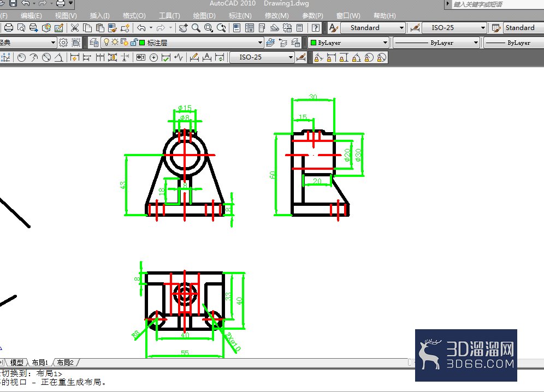Viewport: 544px width, 392px height.
Task: Click the Copy icon
Action: (x=87, y=28)
